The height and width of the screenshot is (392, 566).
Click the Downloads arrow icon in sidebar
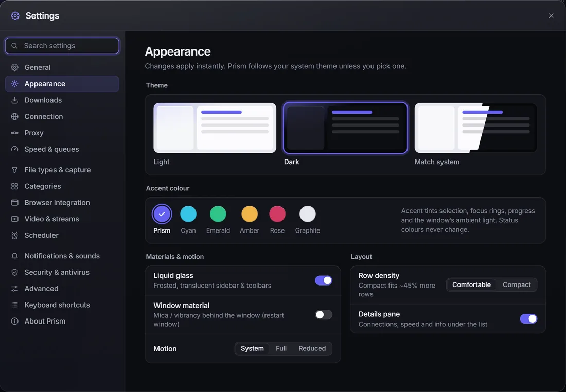[14, 100]
